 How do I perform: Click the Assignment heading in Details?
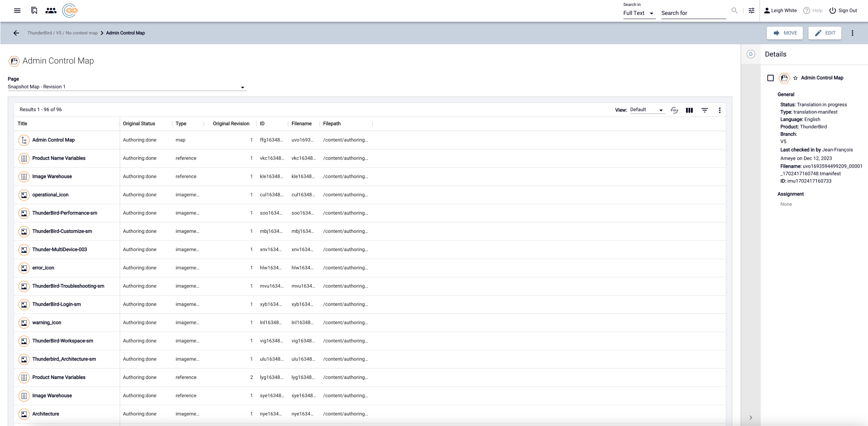coord(790,194)
